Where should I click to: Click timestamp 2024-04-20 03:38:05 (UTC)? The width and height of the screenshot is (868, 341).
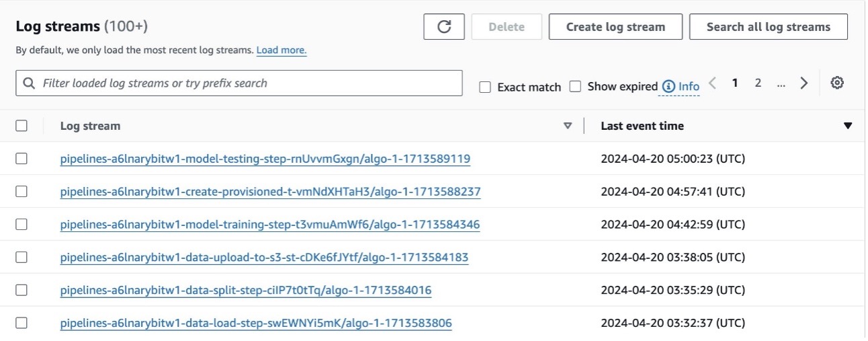[x=672, y=258]
